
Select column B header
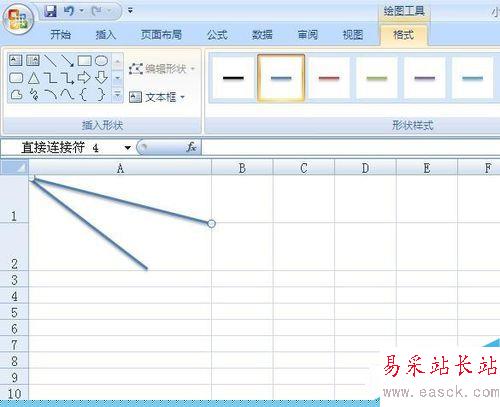click(x=242, y=168)
